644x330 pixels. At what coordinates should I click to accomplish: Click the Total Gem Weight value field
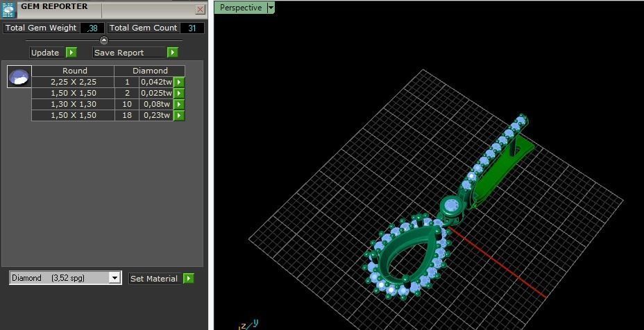pyautogui.click(x=92, y=28)
